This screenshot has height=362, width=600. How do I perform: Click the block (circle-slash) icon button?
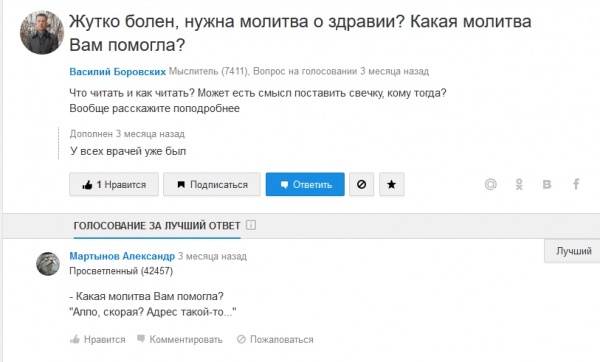click(361, 184)
